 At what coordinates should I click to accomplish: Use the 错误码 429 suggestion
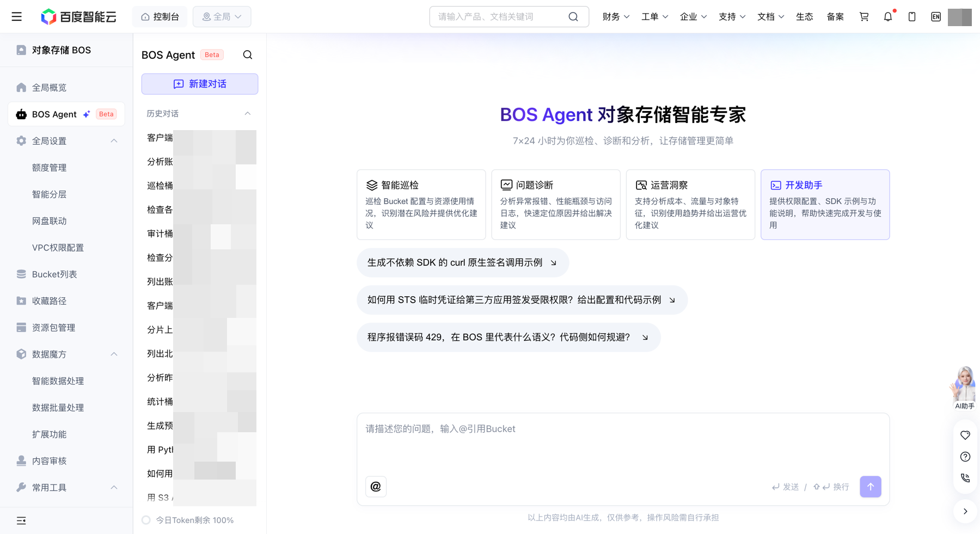[509, 337]
